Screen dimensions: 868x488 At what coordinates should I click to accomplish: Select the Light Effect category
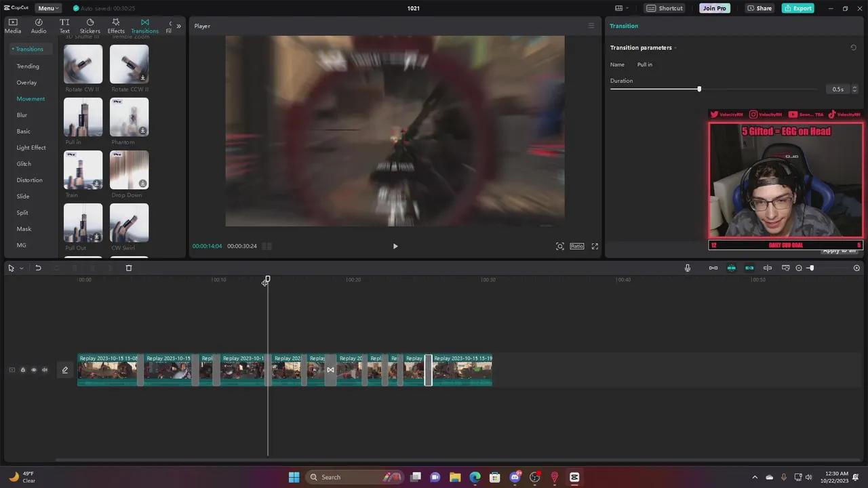(x=31, y=148)
